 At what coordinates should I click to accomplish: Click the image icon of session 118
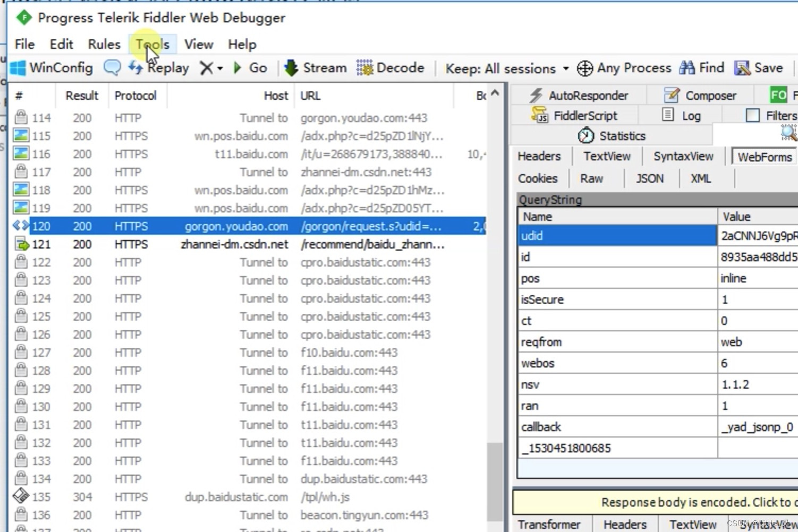21,190
